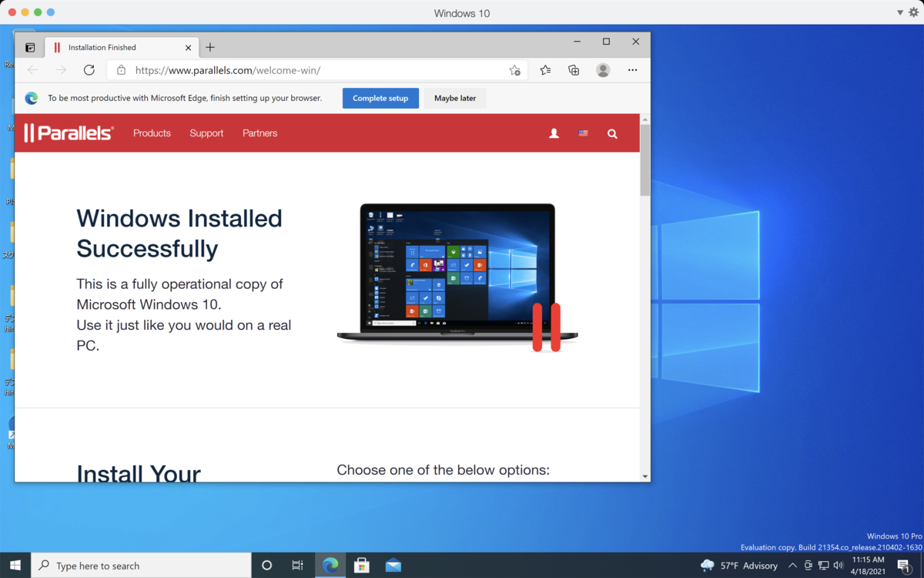Open the network tray icon
This screenshot has height=578, width=924.
823,566
